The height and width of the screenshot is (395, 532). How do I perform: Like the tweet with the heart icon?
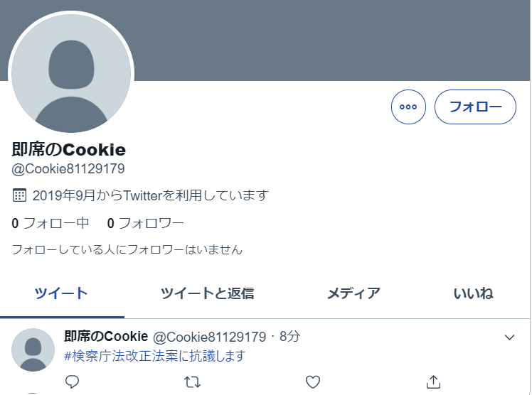point(313,382)
